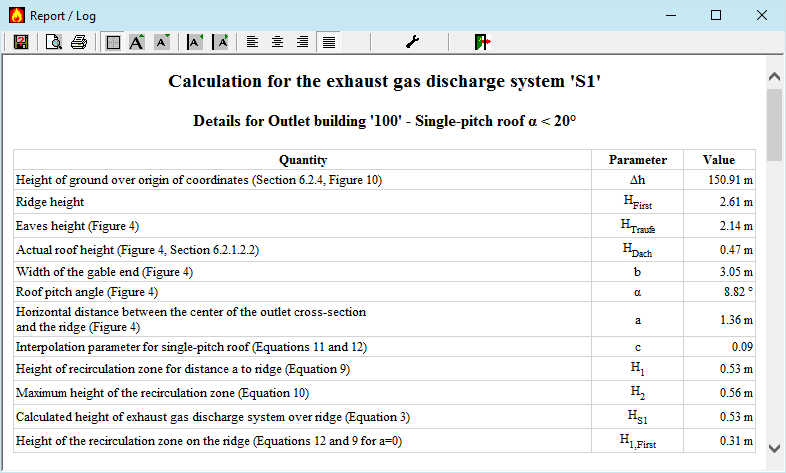Click the Quantity column header
Image resolution: width=786 pixels, height=473 pixels.
point(303,160)
